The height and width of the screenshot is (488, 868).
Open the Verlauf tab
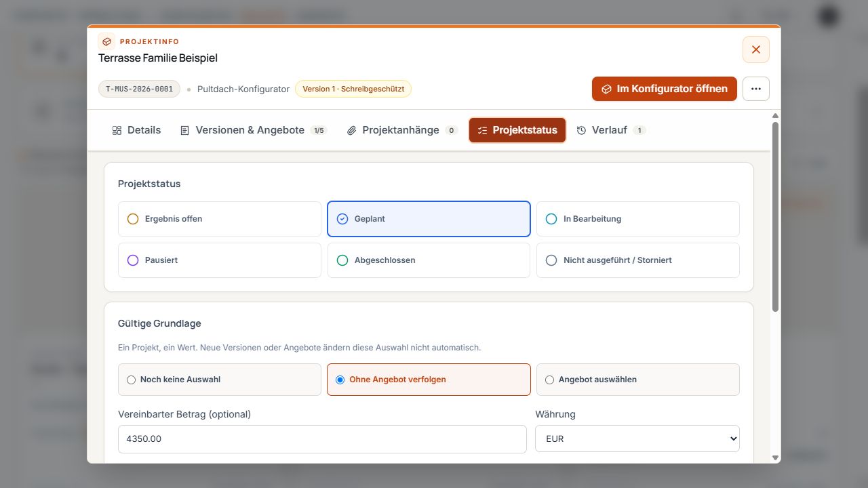[x=611, y=130]
